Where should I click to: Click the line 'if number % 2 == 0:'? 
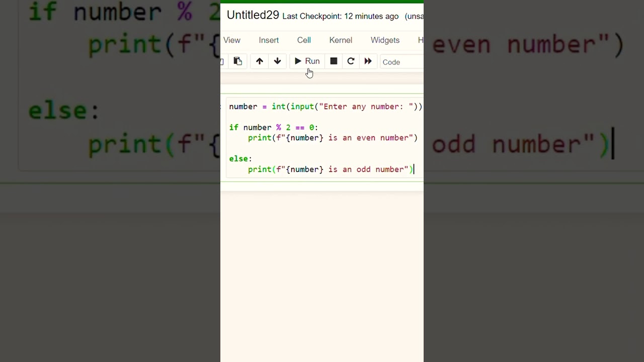pyautogui.click(x=274, y=128)
